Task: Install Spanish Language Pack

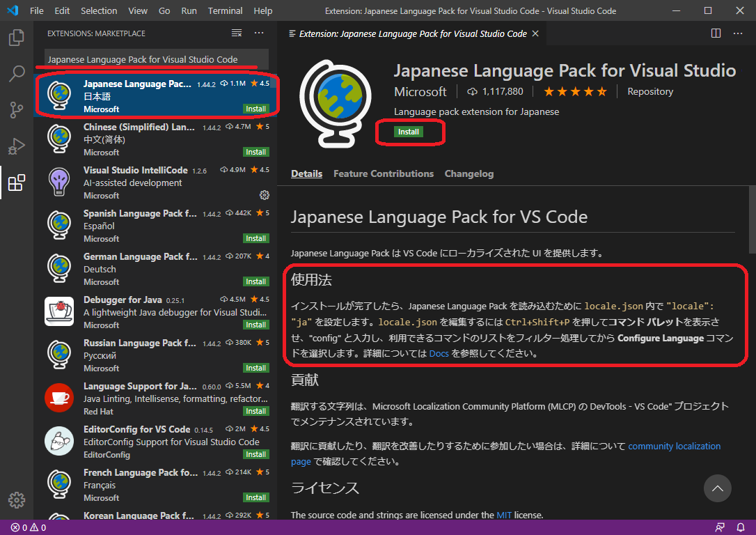Action: point(255,238)
